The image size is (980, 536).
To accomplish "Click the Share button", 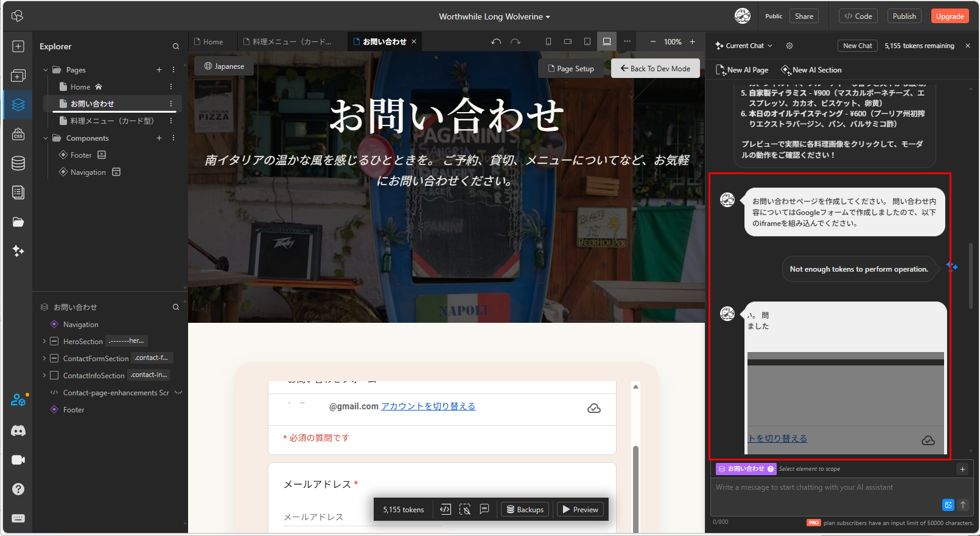I will pyautogui.click(x=804, y=16).
